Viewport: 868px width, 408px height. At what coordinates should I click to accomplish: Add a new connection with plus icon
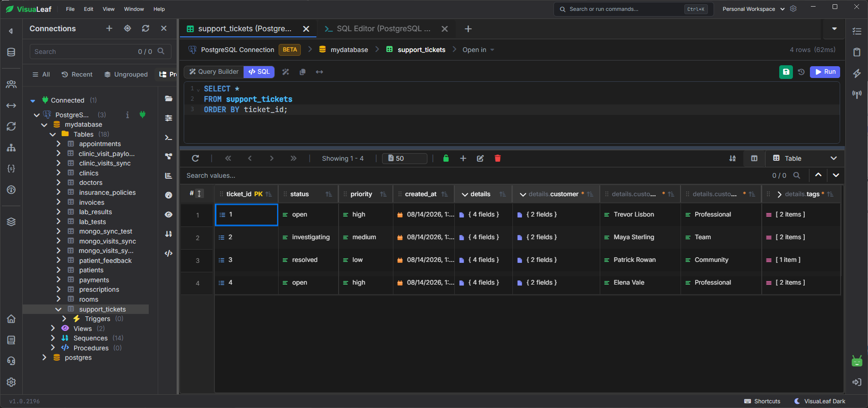pyautogui.click(x=109, y=28)
